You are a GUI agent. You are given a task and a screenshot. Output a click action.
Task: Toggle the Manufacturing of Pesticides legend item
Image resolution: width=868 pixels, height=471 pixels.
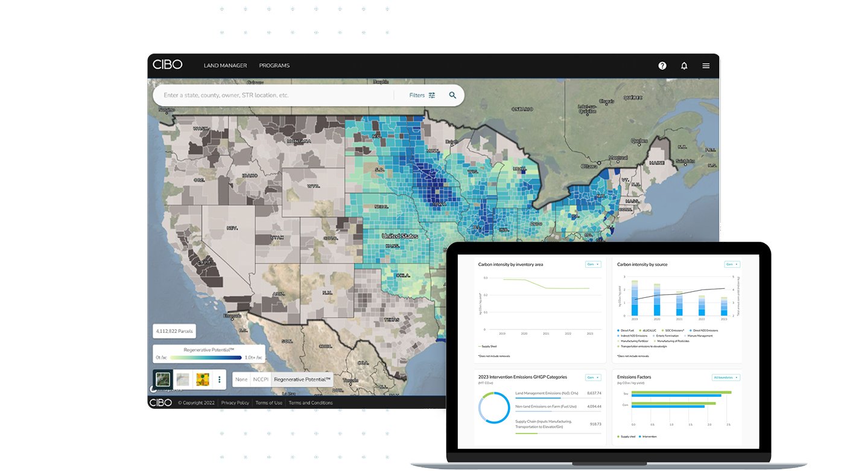(671, 341)
